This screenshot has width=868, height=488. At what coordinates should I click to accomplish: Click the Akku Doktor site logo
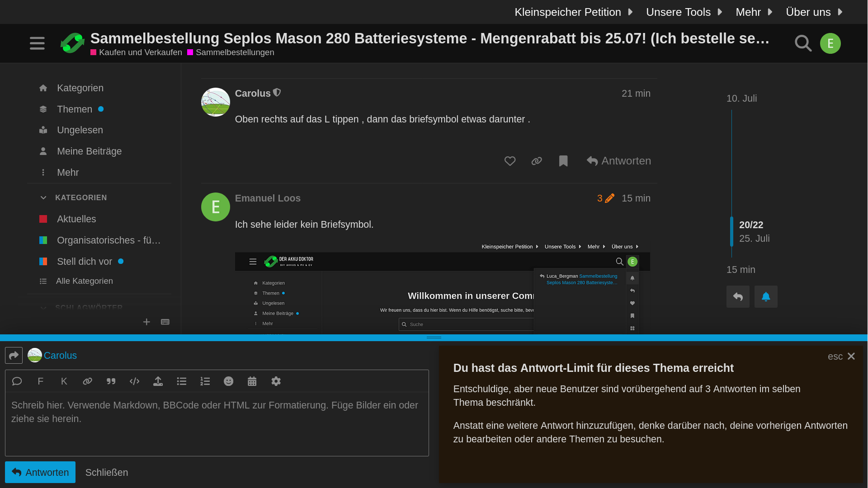72,43
